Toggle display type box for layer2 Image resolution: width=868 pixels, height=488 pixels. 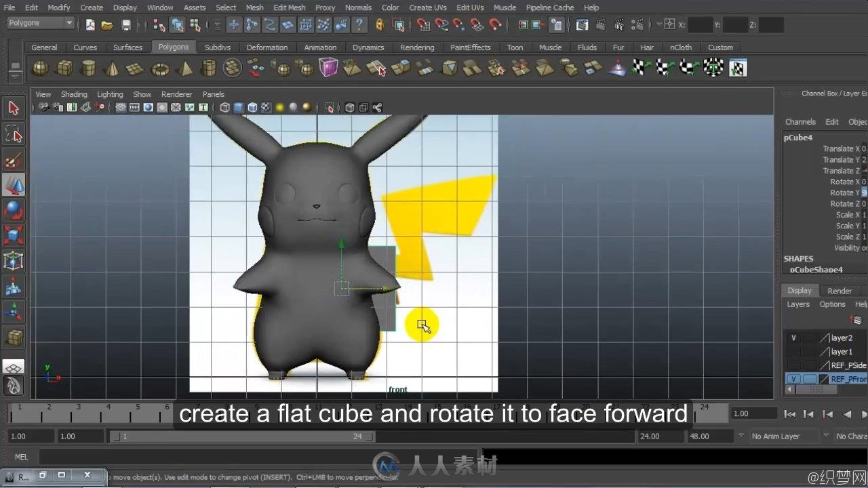tap(810, 338)
